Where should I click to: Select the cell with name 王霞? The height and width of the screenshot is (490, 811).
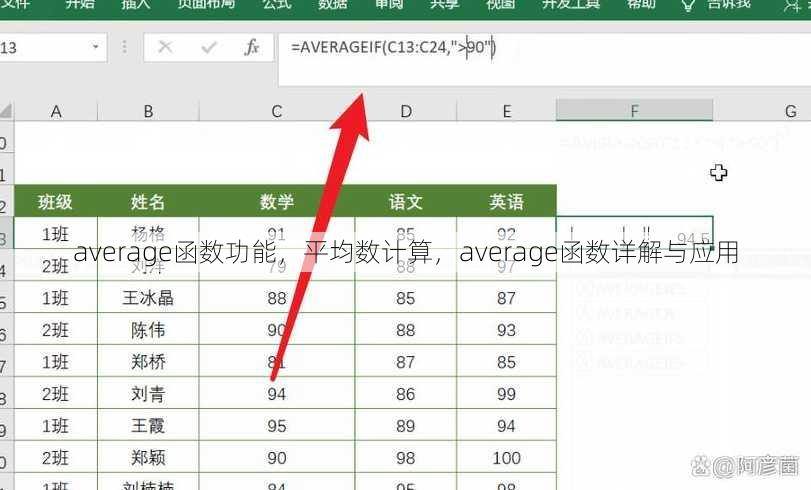tap(148, 426)
